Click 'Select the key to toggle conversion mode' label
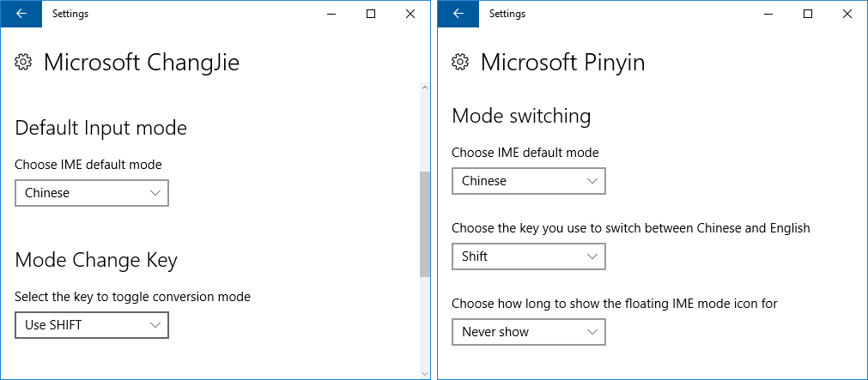Image resolution: width=868 pixels, height=380 pixels. [133, 297]
